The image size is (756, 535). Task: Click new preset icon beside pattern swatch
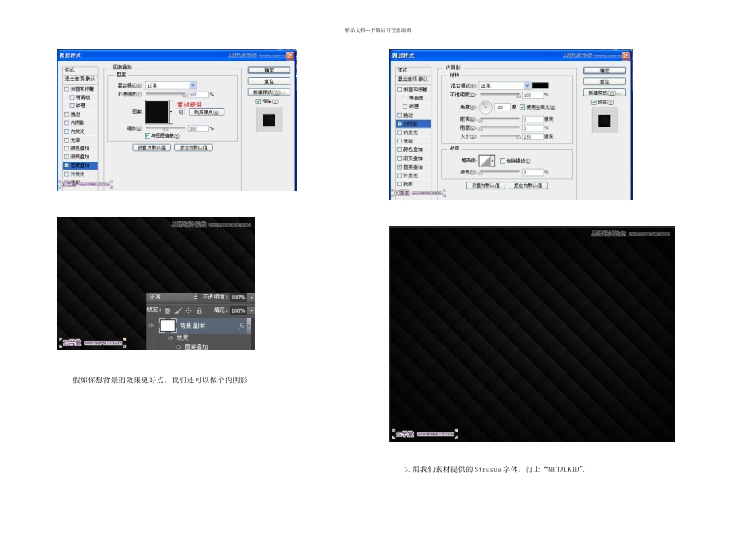(x=181, y=112)
